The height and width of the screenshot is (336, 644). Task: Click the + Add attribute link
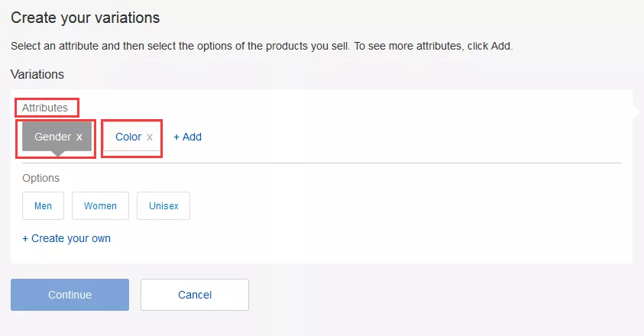click(187, 137)
